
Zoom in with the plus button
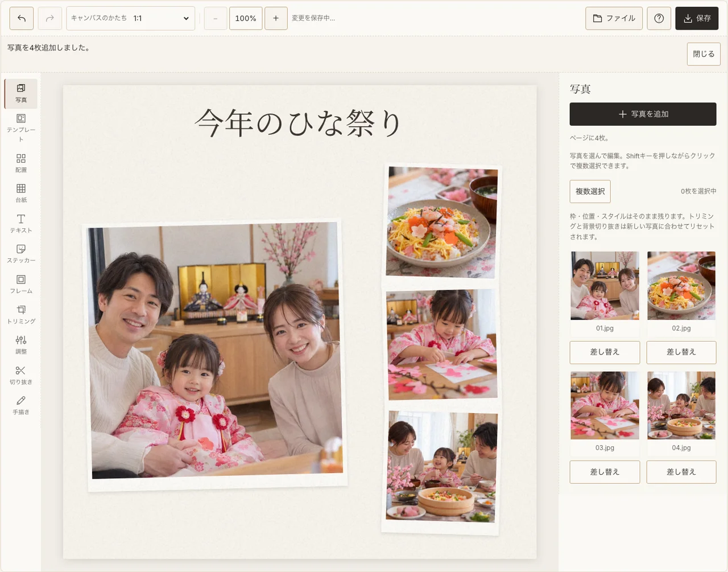click(x=276, y=18)
